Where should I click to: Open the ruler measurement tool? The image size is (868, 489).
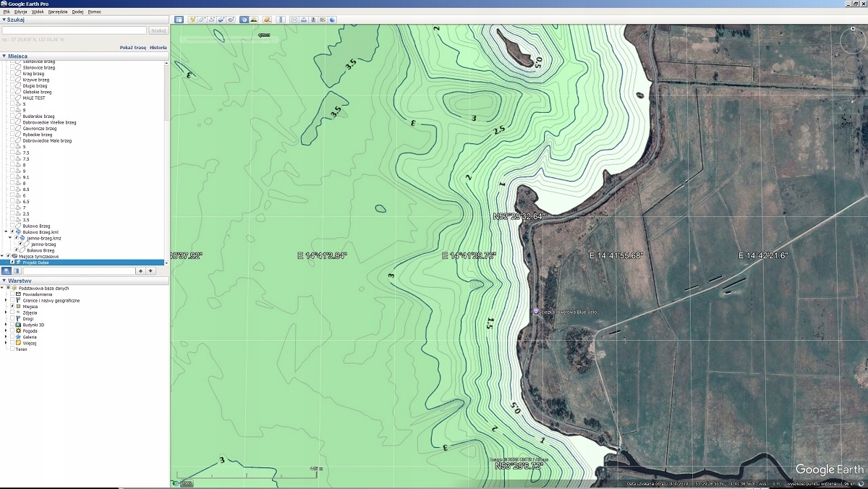click(x=281, y=20)
